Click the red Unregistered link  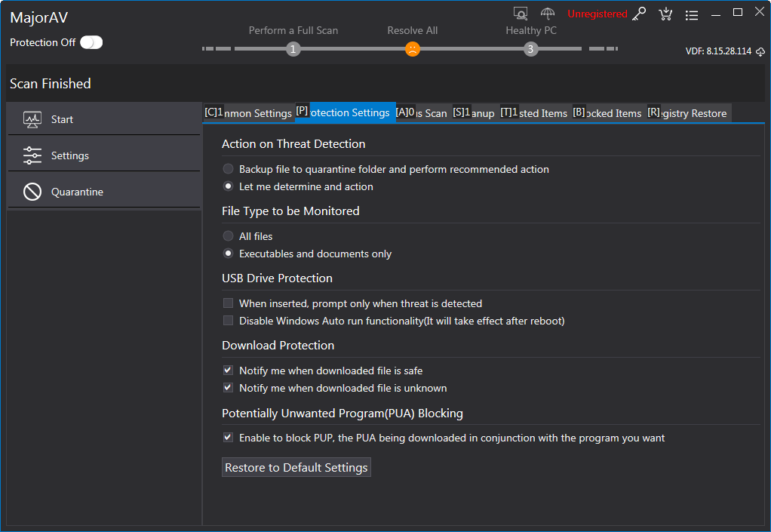[597, 14]
